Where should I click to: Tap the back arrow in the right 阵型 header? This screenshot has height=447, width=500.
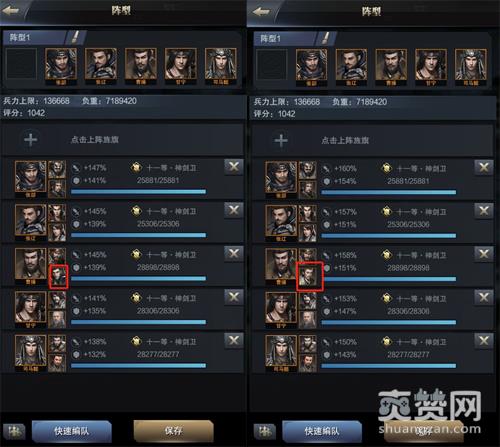(x=261, y=11)
